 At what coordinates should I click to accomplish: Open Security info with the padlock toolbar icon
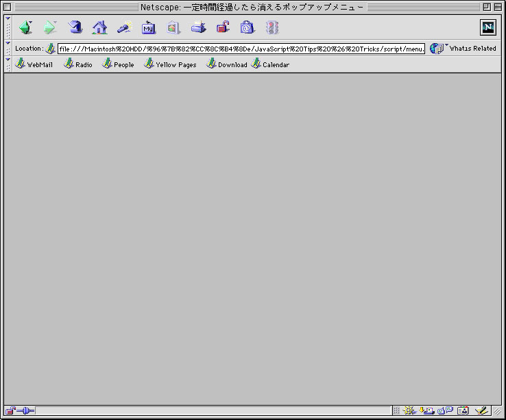(x=223, y=27)
